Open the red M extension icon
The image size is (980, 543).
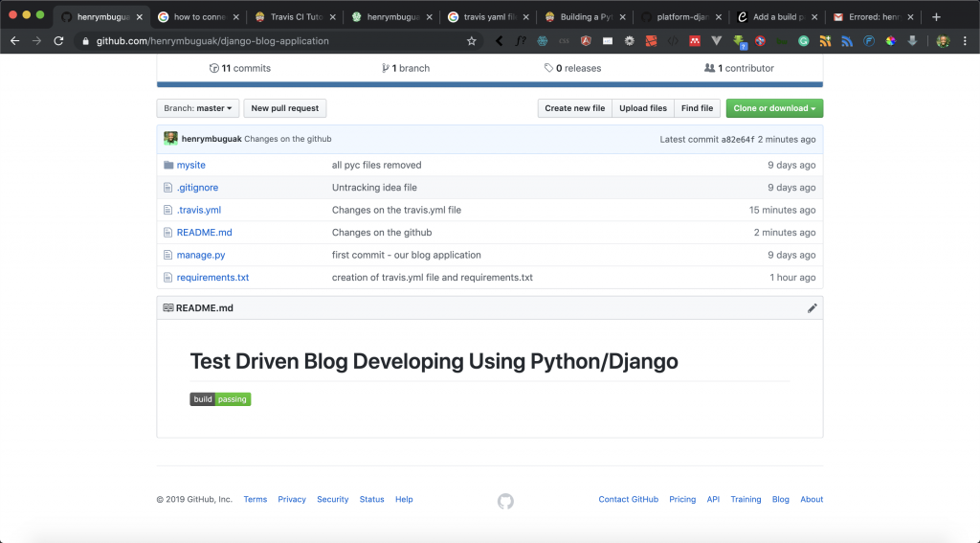tap(695, 40)
